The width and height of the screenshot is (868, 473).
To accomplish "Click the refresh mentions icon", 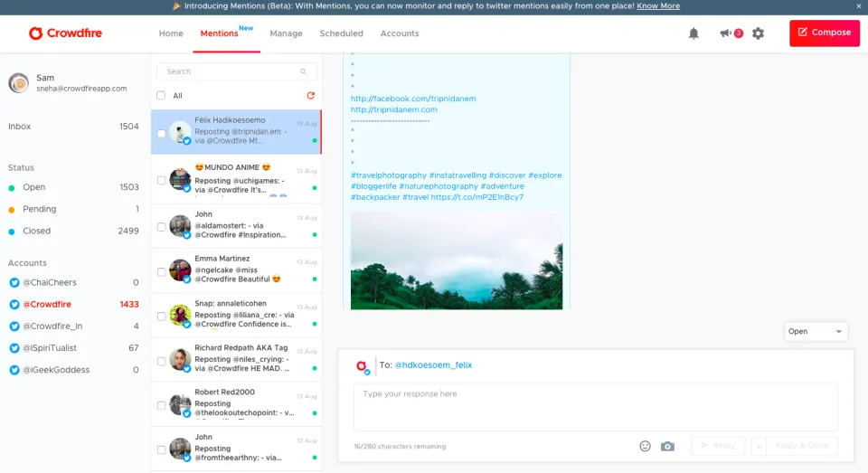I will (311, 95).
